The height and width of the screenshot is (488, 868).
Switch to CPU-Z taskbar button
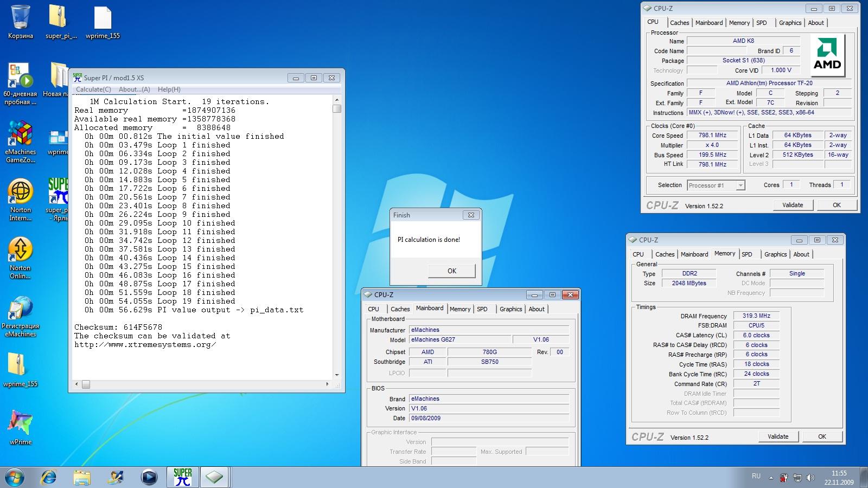[x=214, y=477]
